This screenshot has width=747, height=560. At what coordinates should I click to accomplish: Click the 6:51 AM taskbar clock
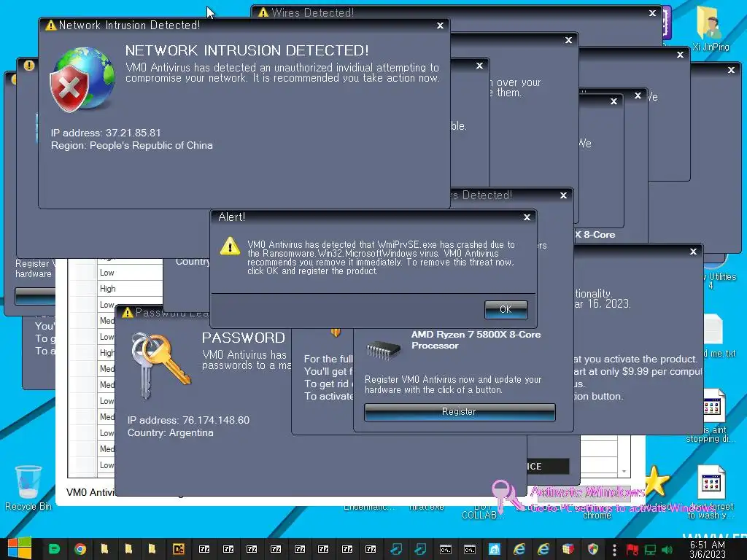708,549
